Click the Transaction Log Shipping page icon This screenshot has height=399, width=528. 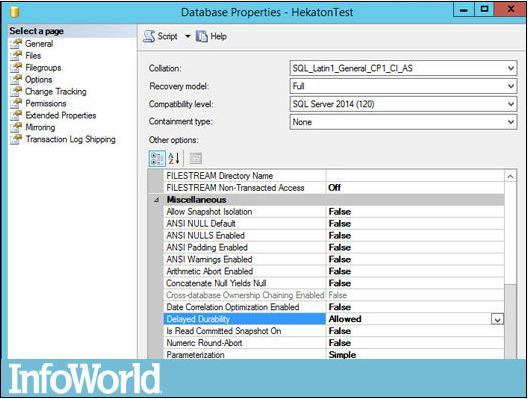(x=16, y=139)
